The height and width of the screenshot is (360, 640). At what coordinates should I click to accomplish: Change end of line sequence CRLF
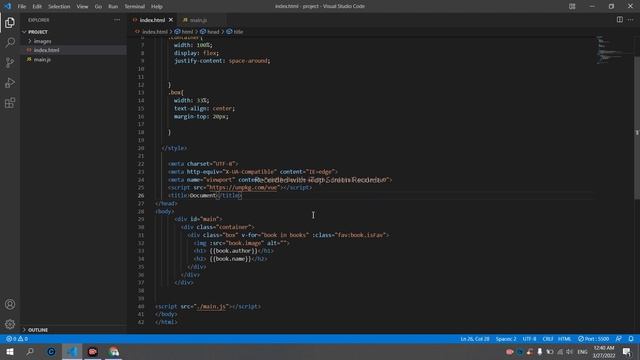click(x=548, y=339)
